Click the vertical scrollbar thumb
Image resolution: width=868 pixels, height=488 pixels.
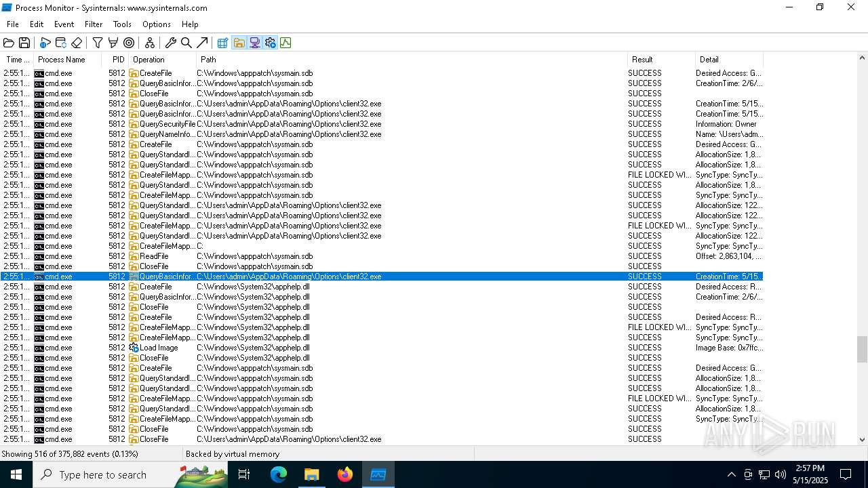point(862,350)
